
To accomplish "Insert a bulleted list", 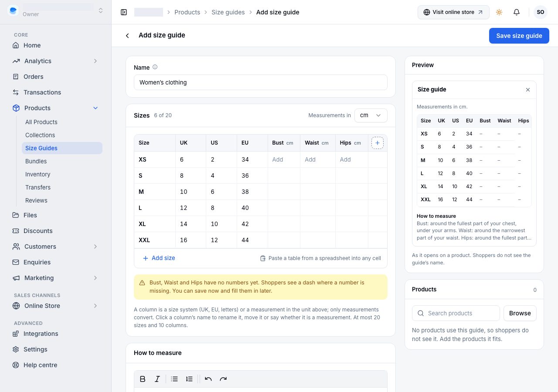I will 174,379.
